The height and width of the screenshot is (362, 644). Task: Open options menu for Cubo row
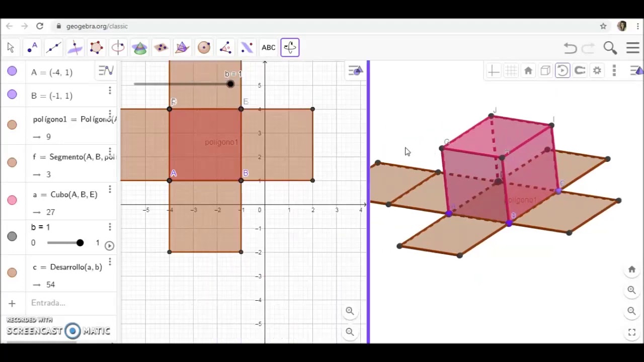point(110,190)
